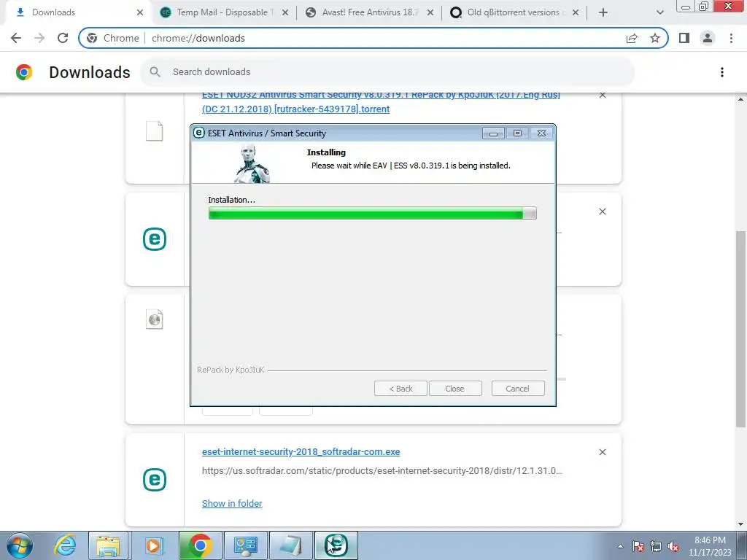Click the browser forward arrow
Screen dimensions: 747x560
click(x=39, y=38)
